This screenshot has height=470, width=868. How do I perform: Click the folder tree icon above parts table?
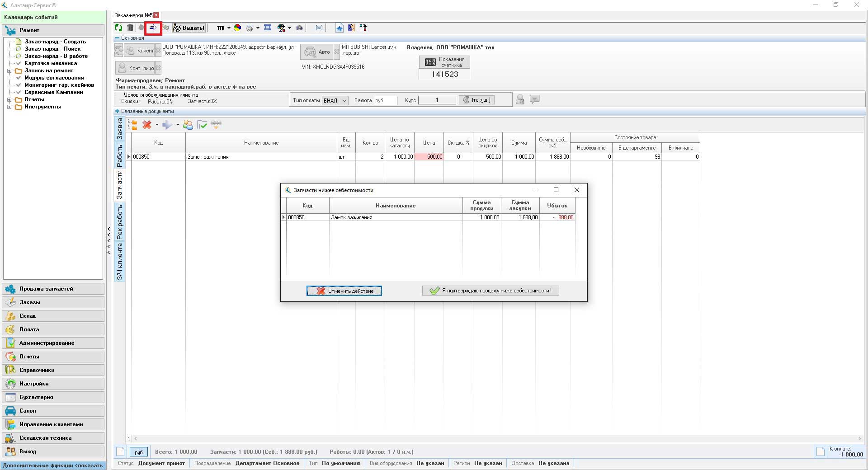(132, 125)
